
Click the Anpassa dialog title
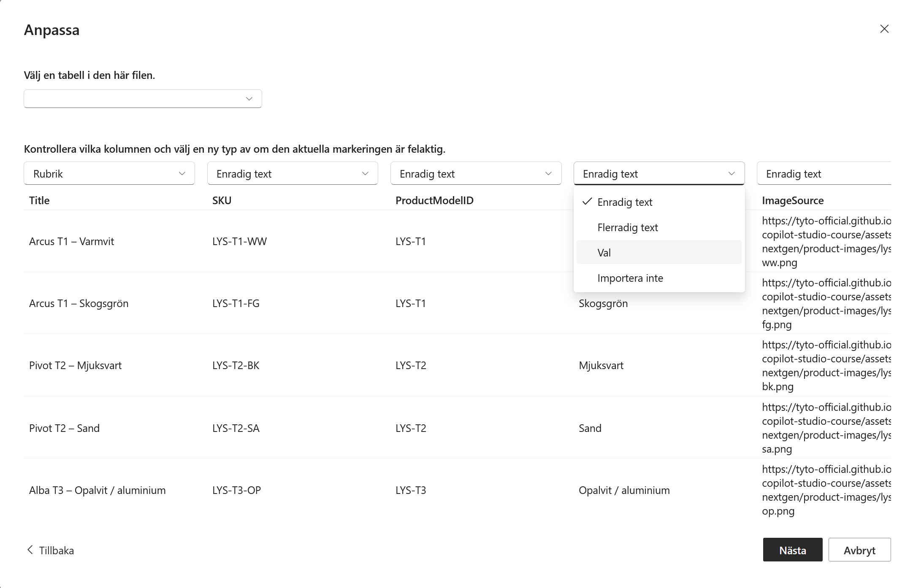click(x=51, y=30)
